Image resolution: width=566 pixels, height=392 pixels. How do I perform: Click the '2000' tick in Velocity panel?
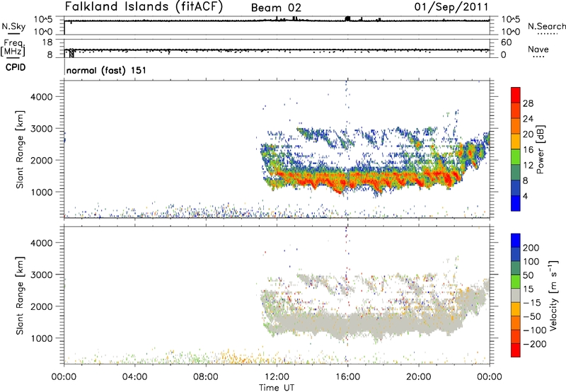point(41,306)
